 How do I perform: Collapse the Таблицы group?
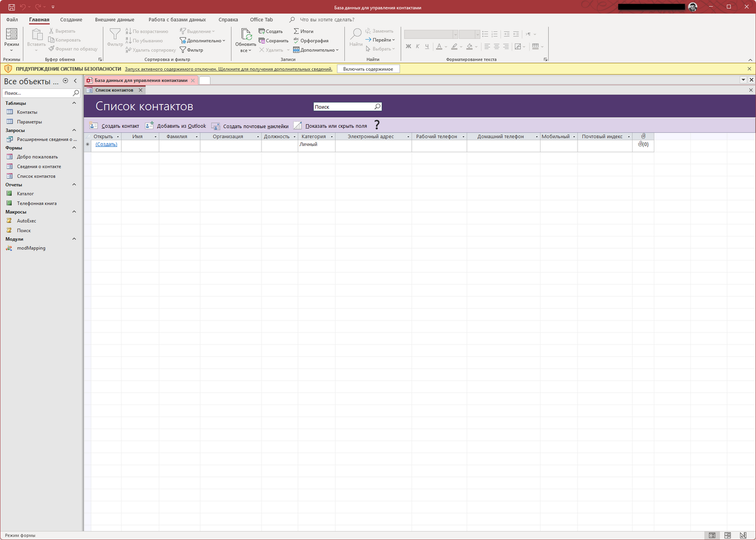click(74, 103)
